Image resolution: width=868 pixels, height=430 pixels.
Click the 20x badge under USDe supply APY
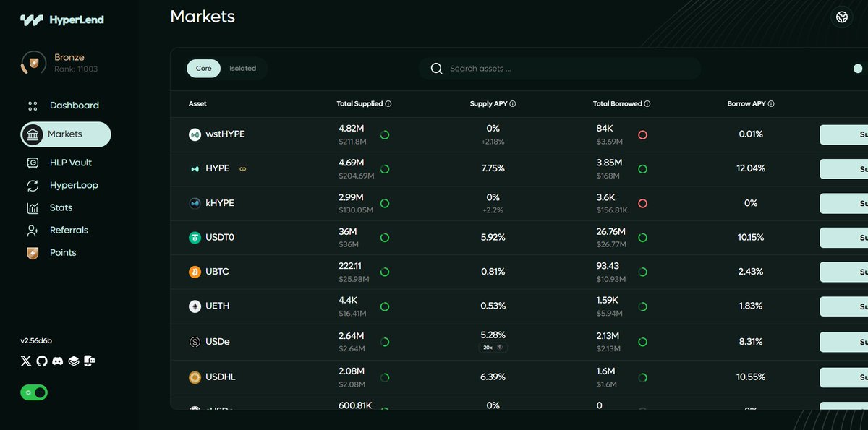493,348
